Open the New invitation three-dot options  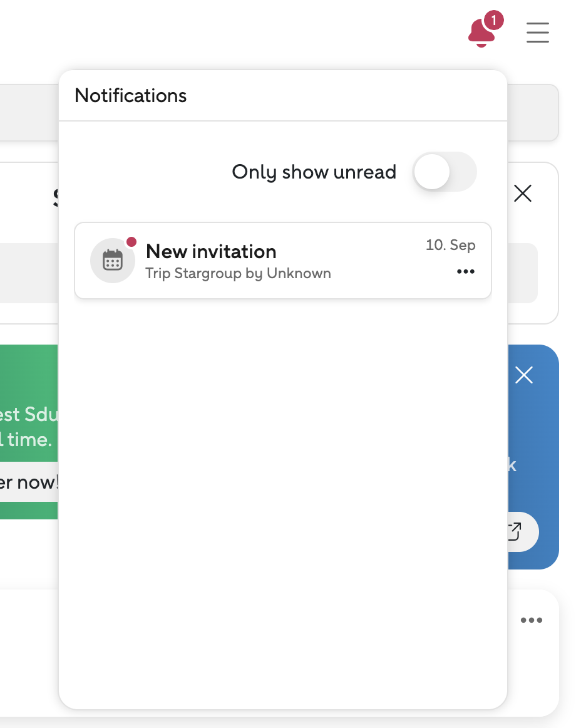click(x=465, y=272)
